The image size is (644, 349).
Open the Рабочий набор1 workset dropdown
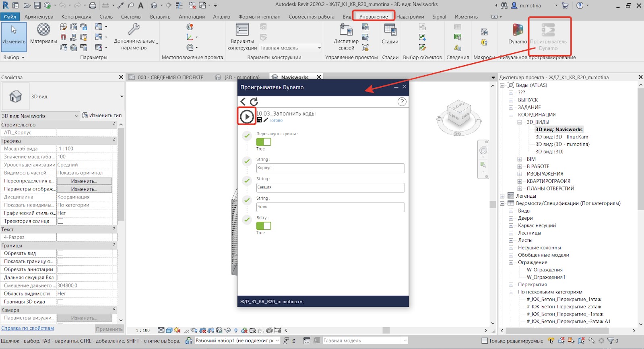[x=237, y=341]
